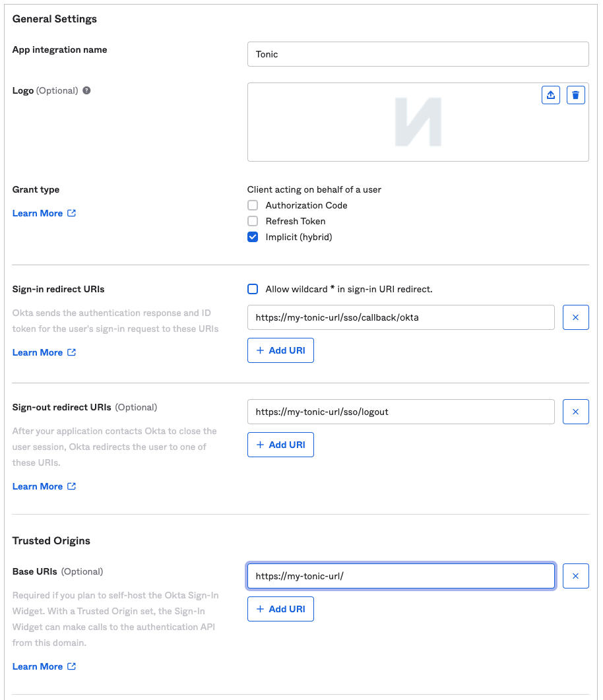Allow wildcard in sign-in URI redirect
This screenshot has height=700, width=603.
[253, 289]
